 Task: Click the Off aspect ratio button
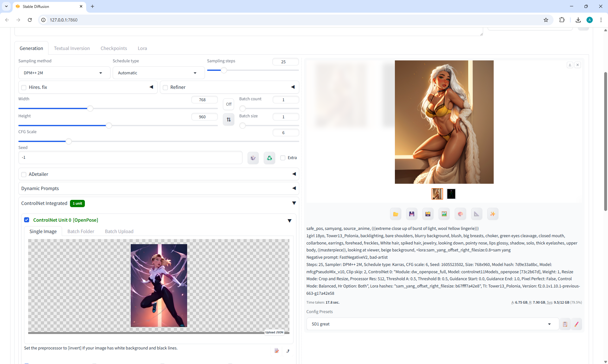click(229, 104)
